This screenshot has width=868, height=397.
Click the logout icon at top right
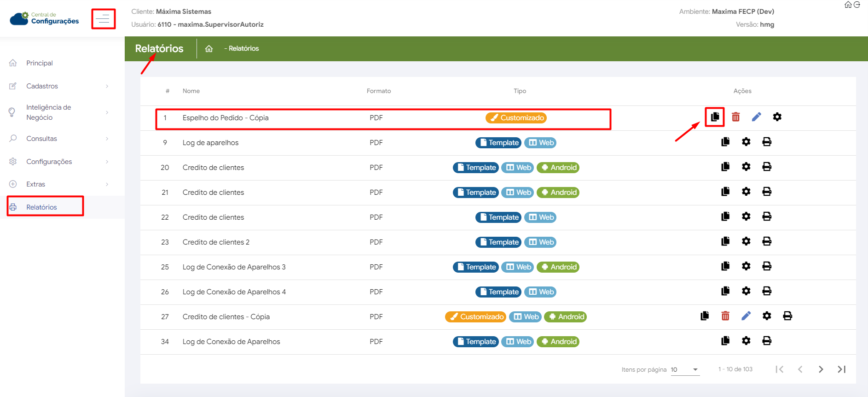coord(857,5)
